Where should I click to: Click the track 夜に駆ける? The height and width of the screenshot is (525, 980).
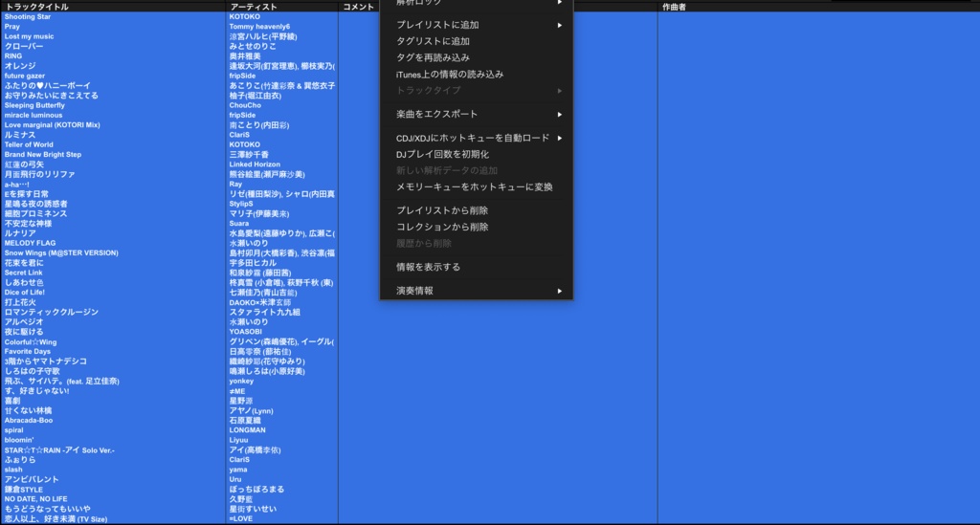[x=24, y=332]
